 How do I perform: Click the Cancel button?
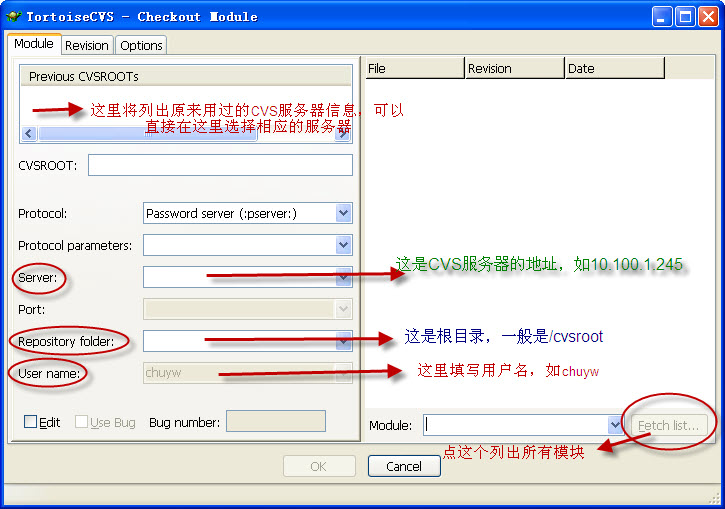point(404,466)
